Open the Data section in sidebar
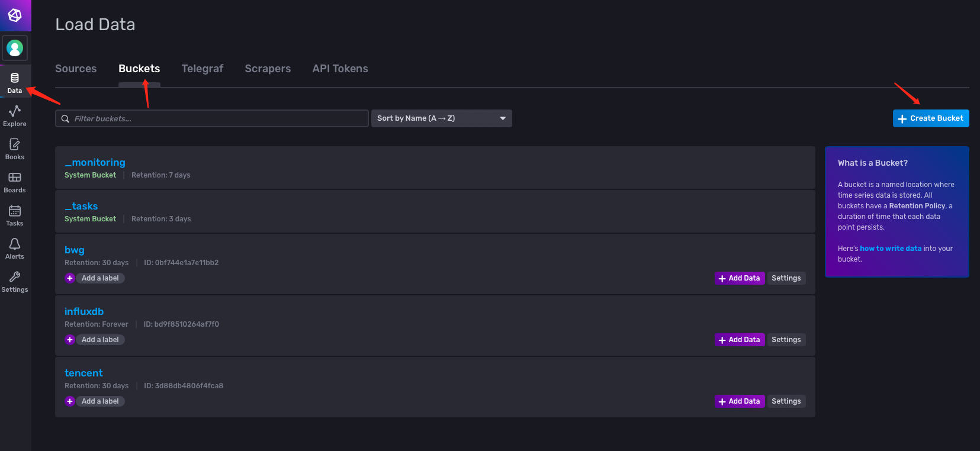This screenshot has height=451, width=980. (x=15, y=82)
